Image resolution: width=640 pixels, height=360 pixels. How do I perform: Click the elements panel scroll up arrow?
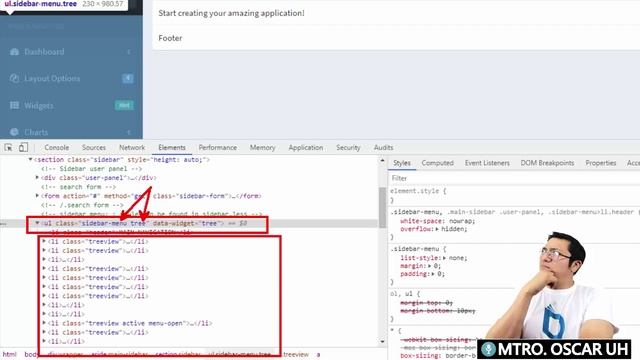coord(382,160)
